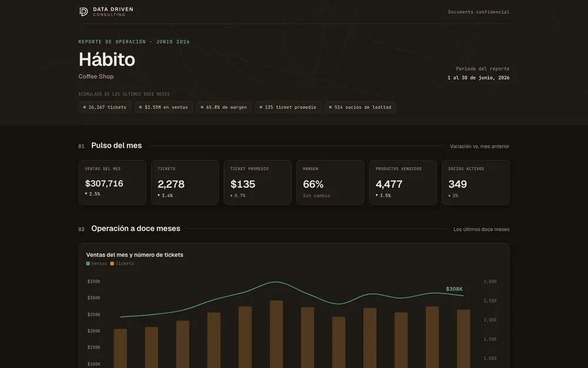Open the Ticket Promedio $135 card
The image size is (588, 368).
click(x=258, y=182)
